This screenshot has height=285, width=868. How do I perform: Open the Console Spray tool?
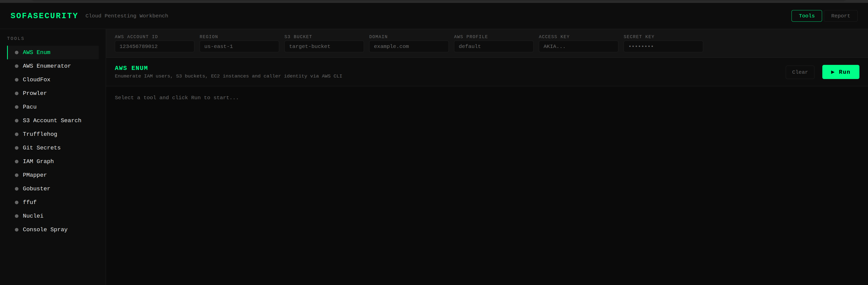[45, 229]
